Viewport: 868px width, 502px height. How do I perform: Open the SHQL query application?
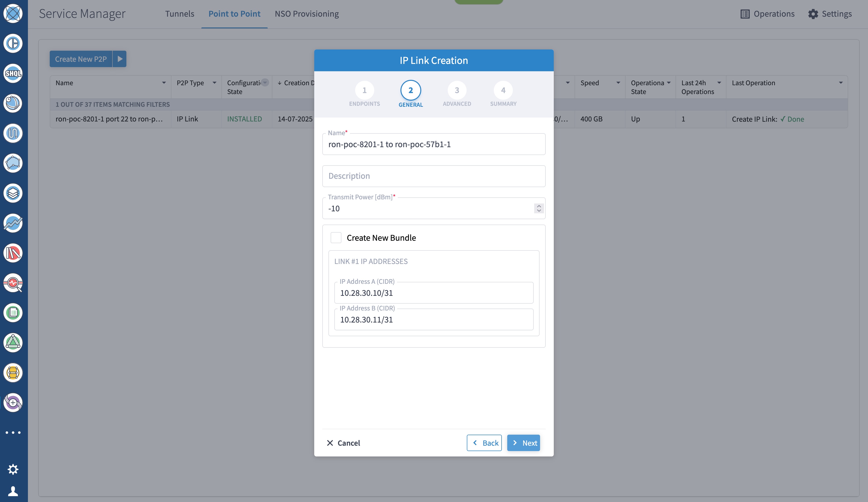(13, 73)
